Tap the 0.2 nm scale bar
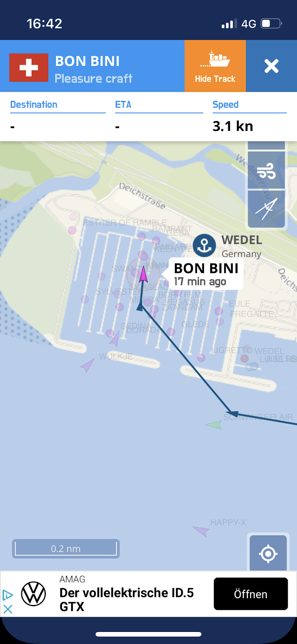 coord(66,549)
